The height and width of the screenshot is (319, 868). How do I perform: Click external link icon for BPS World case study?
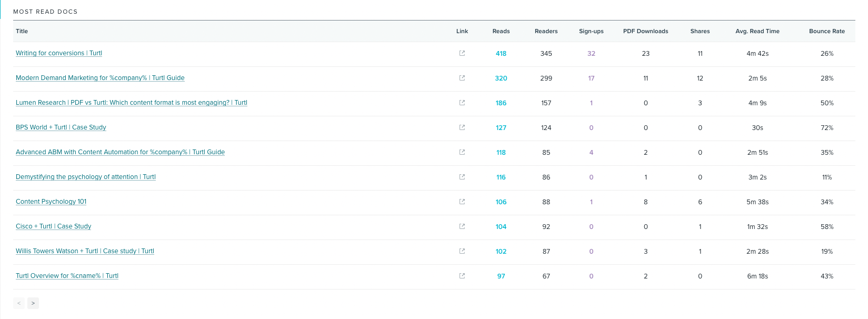click(462, 127)
